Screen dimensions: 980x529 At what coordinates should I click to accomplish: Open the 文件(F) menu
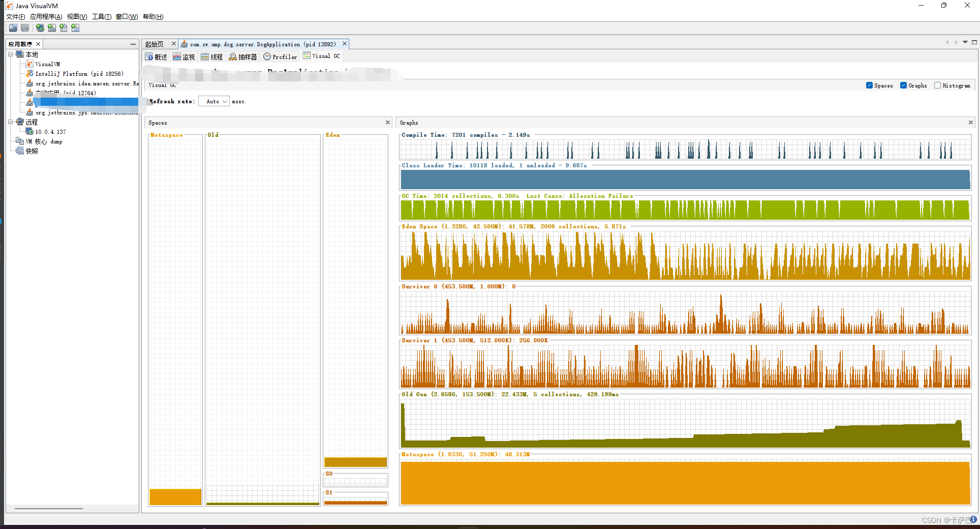(16, 17)
